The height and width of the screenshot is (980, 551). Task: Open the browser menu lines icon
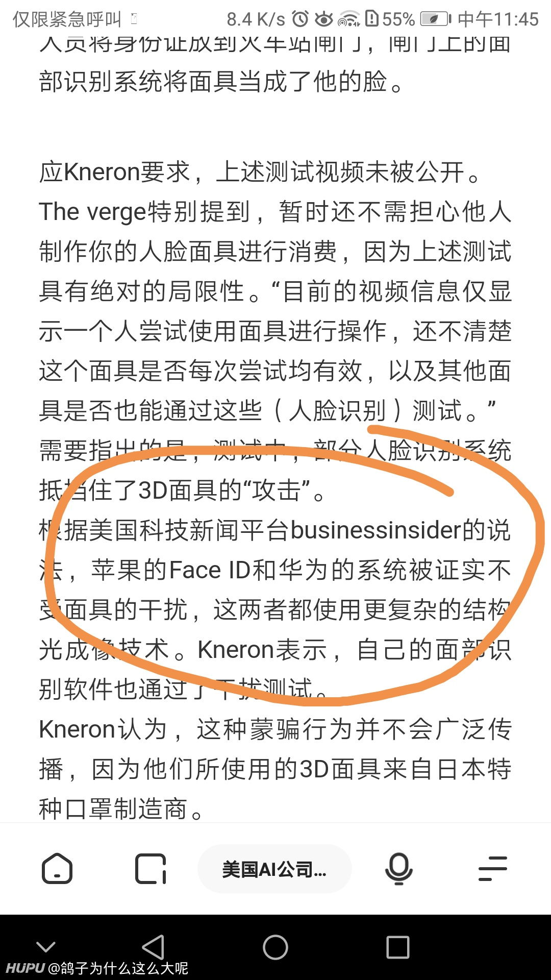[493, 869]
